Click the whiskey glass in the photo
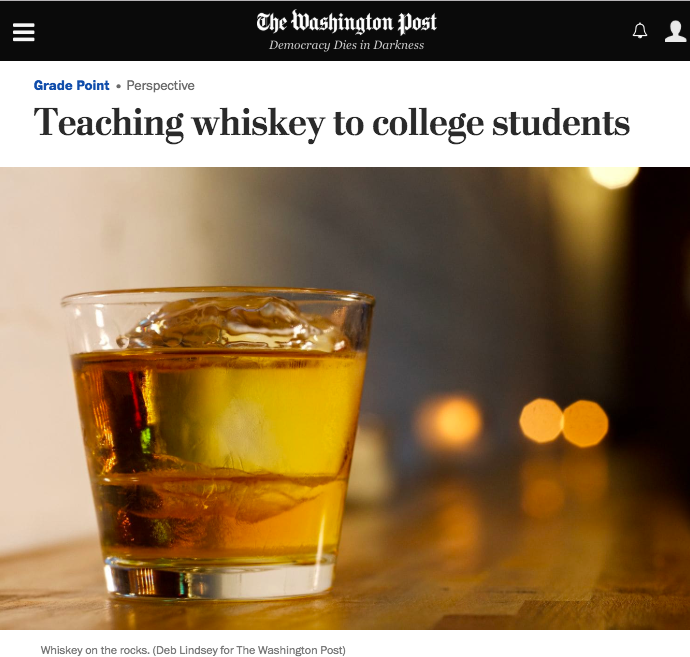Screen dimensions: 690x657 tap(218, 443)
